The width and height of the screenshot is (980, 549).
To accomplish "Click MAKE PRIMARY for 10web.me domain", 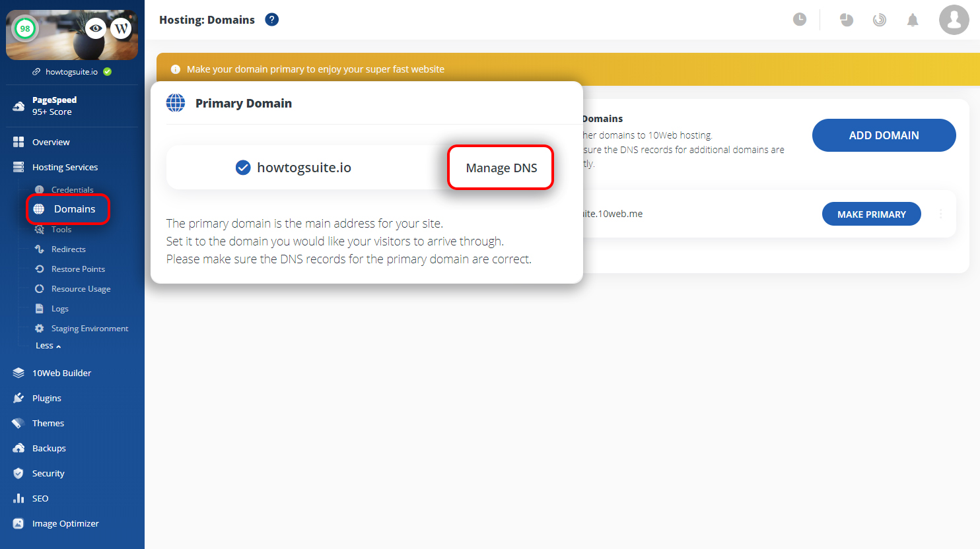I will coord(872,214).
